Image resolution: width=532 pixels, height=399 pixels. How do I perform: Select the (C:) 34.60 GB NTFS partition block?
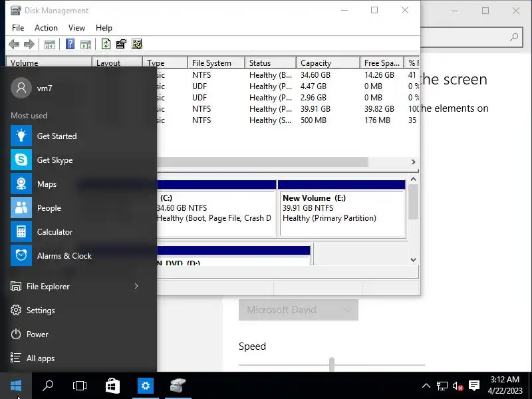click(x=217, y=209)
